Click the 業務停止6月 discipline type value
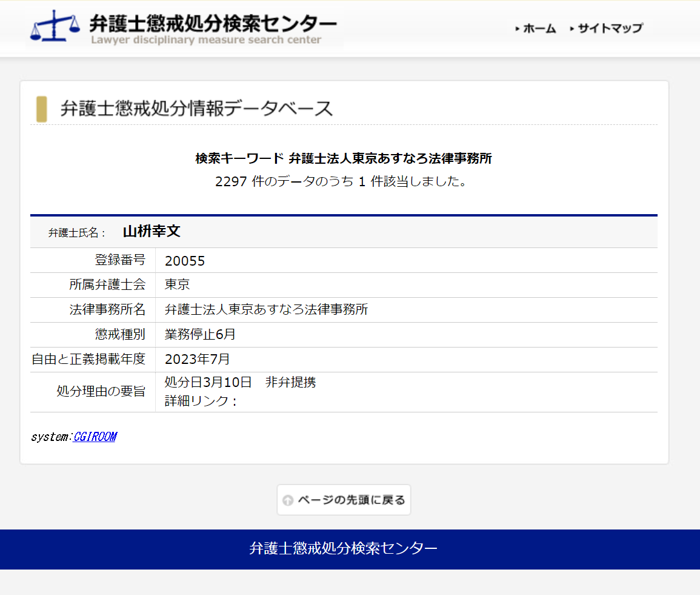 click(x=200, y=334)
